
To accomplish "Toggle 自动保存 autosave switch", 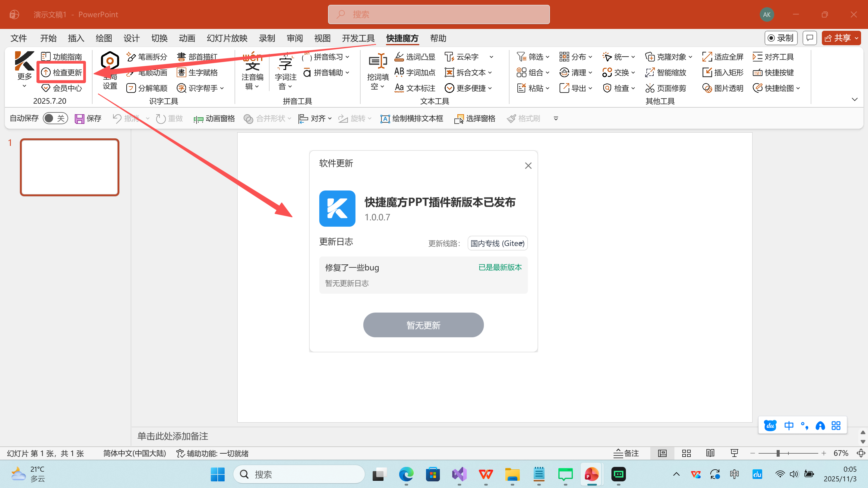I will click(x=55, y=118).
